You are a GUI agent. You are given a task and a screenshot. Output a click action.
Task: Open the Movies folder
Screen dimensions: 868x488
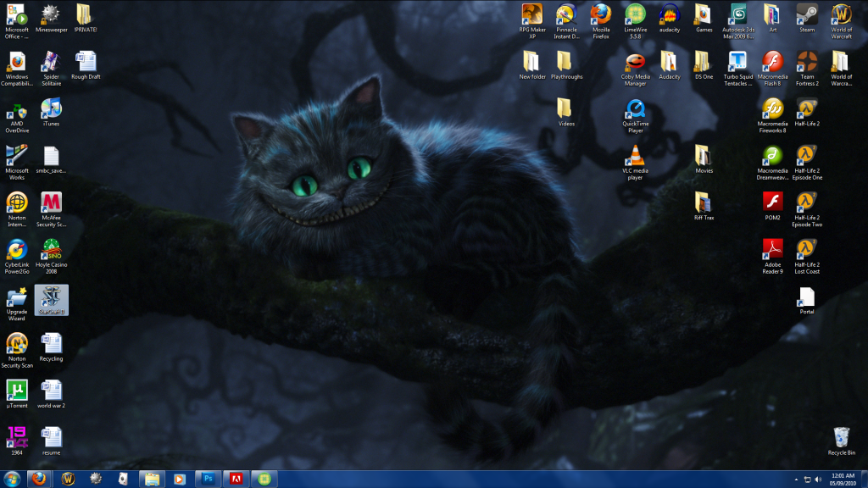point(704,158)
